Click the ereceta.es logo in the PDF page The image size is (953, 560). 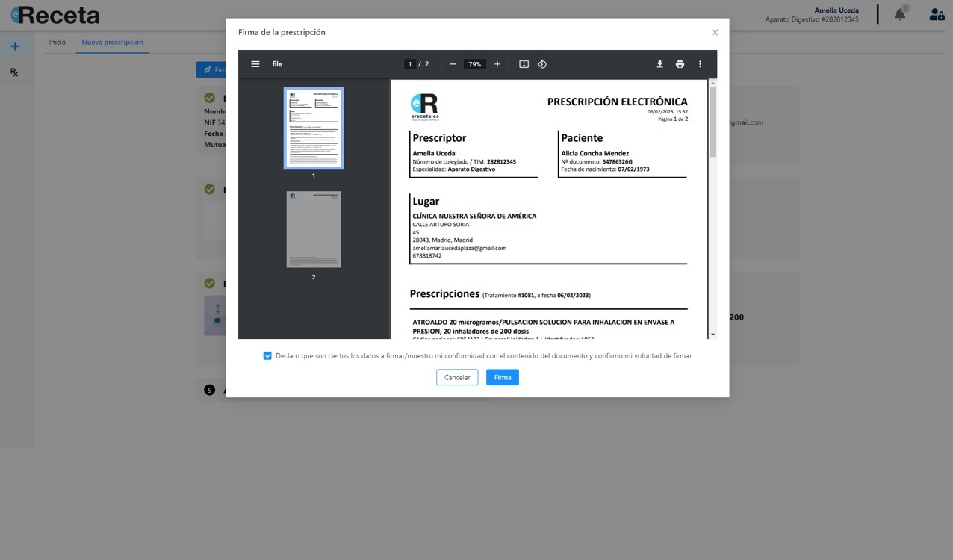[x=425, y=108]
